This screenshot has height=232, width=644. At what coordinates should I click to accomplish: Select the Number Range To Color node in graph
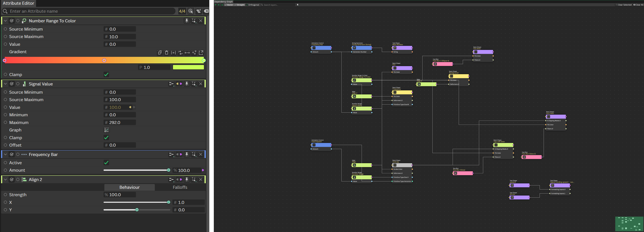coord(362,80)
